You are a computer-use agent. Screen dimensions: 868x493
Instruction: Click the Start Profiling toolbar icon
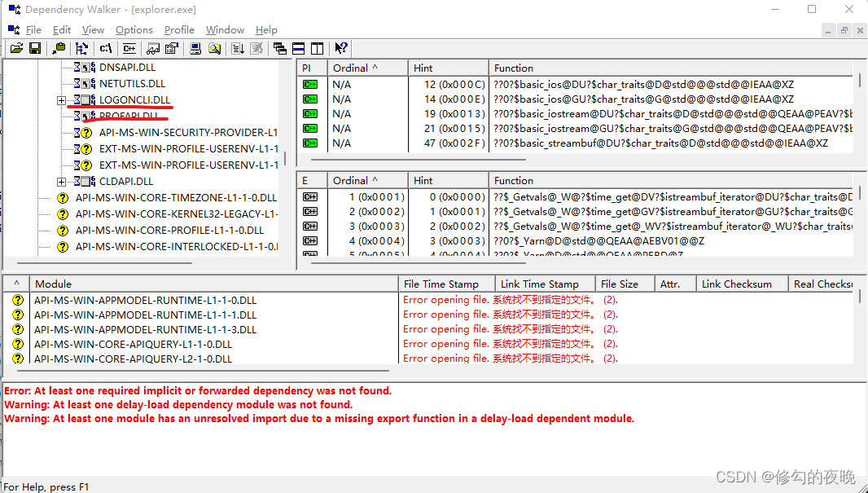(238, 48)
